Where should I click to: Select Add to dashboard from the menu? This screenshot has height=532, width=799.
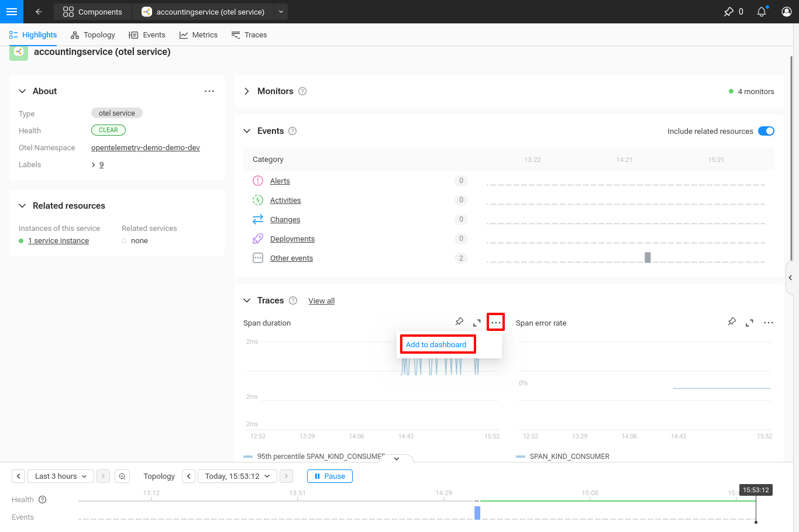(437, 344)
